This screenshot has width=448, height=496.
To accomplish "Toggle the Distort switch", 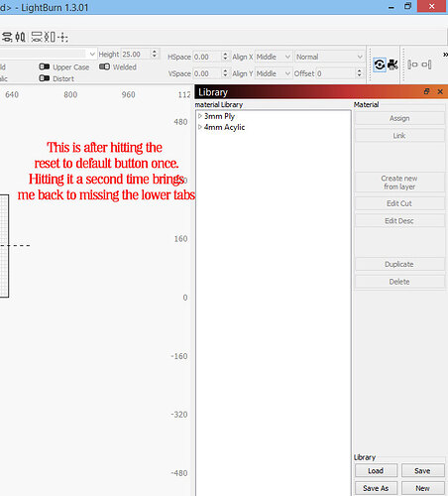I will [45, 78].
